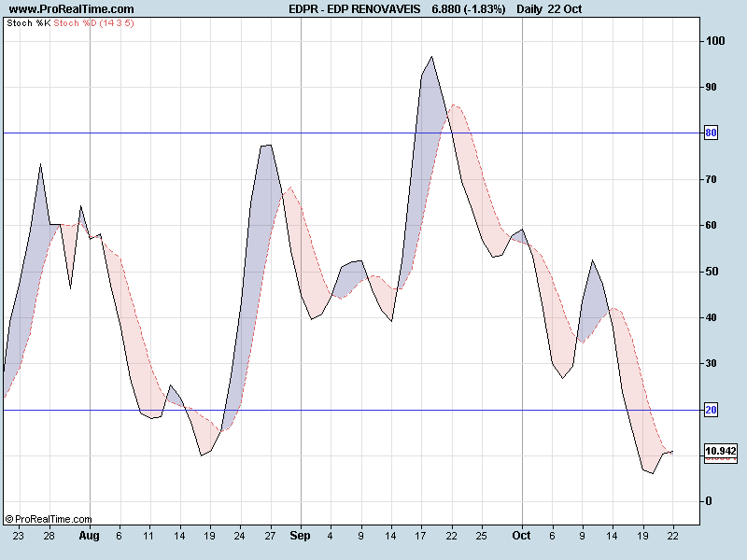The image size is (747, 560).
Task: Click the 70 value on the vertical axis
Action: tap(711, 179)
